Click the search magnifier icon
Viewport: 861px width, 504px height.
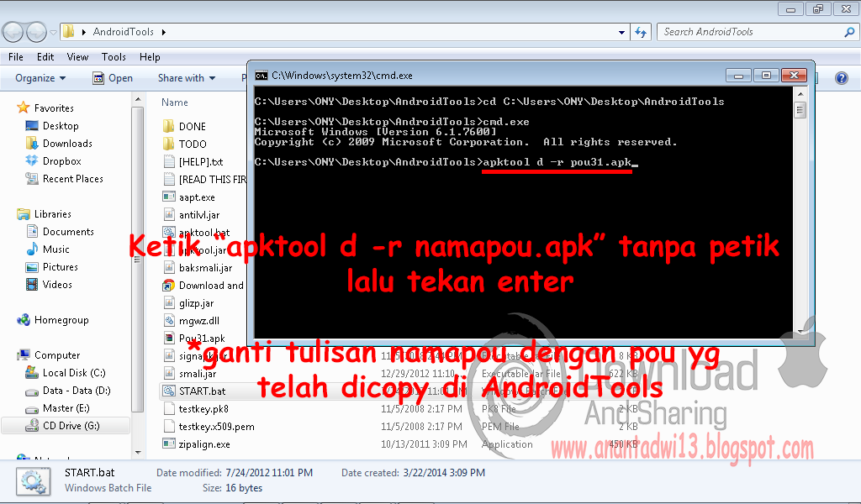coord(849,32)
